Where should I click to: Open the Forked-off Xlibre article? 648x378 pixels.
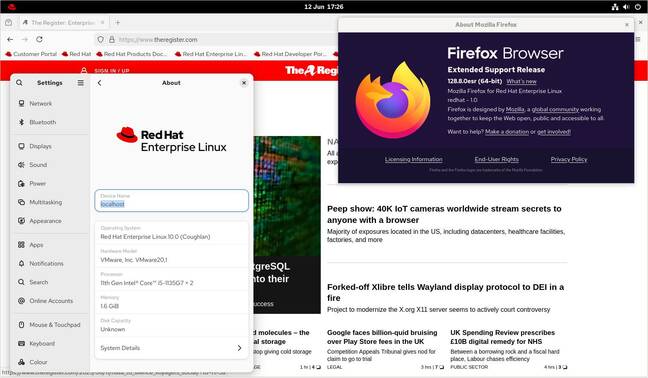[446, 292]
